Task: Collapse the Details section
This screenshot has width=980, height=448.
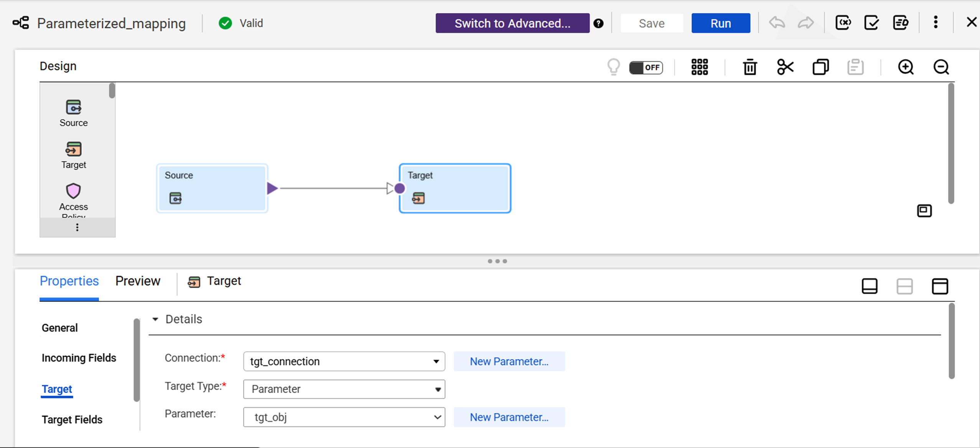Action: pos(155,319)
